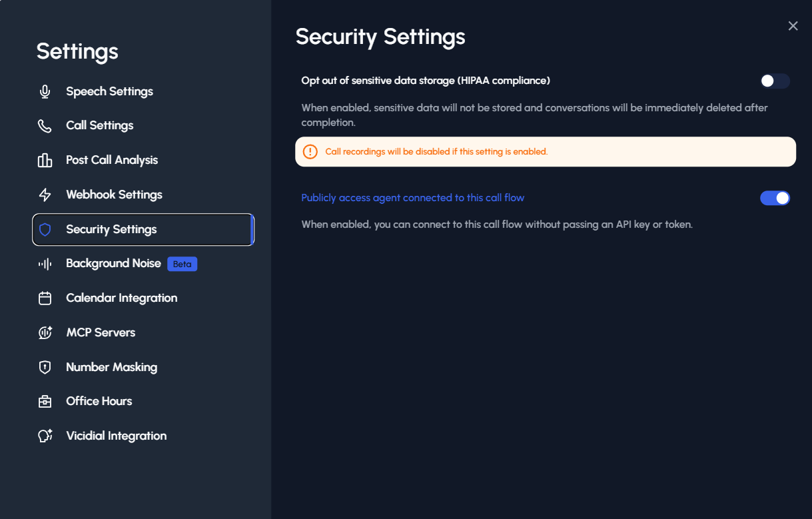Click the calendar icon for Calendar Integration
812x519 pixels.
(45, 298)
